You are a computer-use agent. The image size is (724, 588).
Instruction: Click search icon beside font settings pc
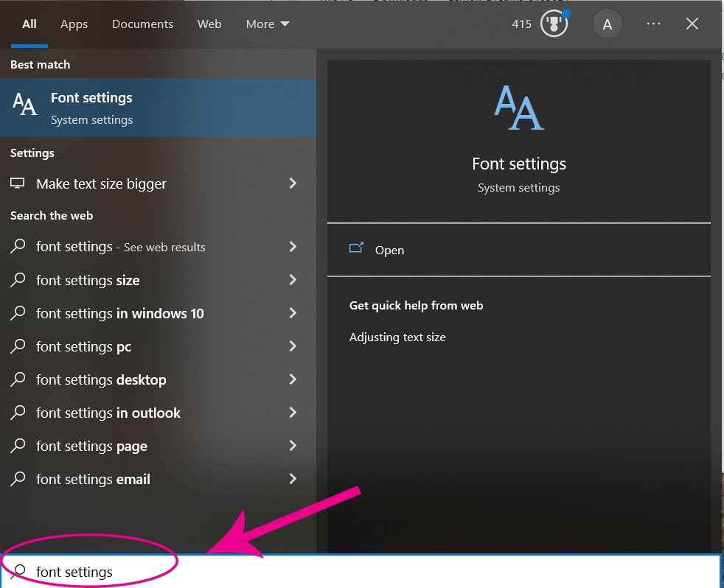[18, 346]
